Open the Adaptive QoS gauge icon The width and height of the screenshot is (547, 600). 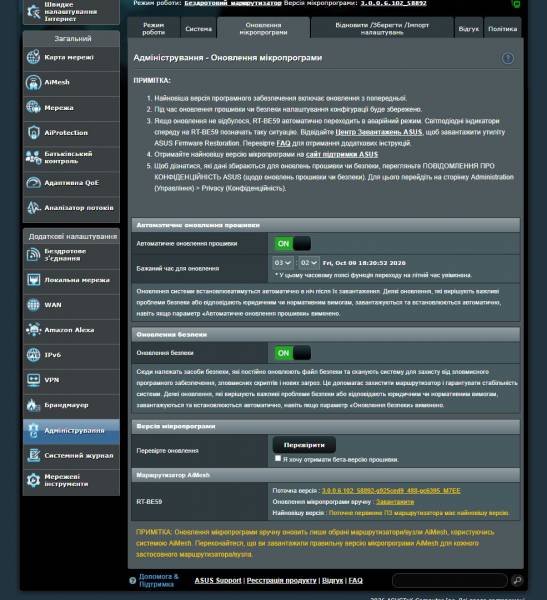tap(33, 183)
